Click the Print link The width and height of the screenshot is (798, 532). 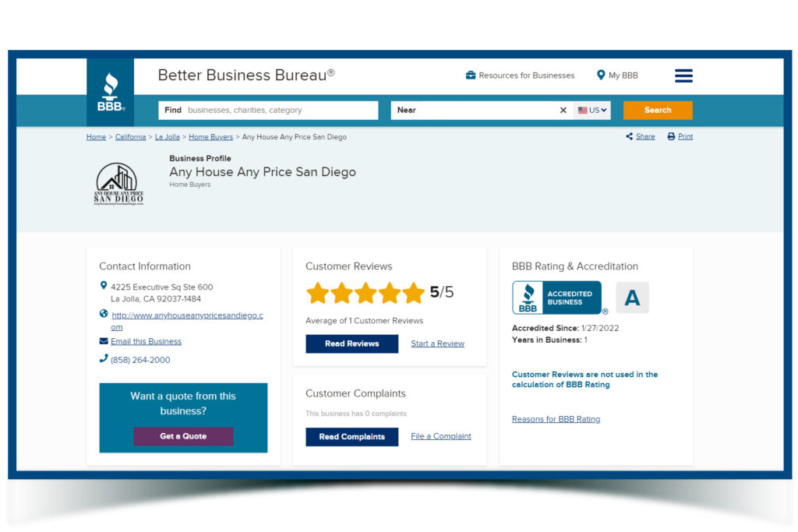(x=685, y=136)
